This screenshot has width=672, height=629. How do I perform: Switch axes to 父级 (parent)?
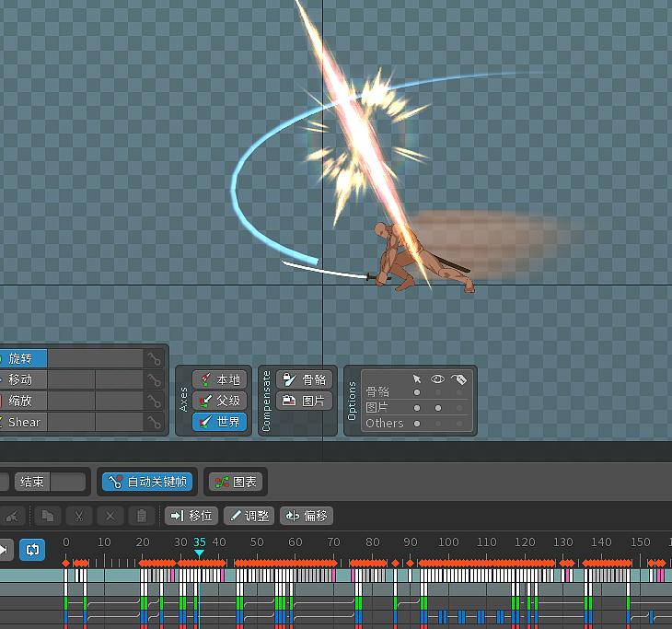tap(220, 401)
